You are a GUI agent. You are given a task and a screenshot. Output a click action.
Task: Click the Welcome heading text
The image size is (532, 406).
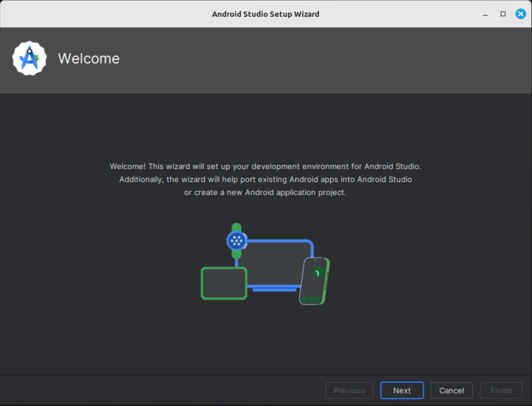pyautogui.click(x=89, y=58)
